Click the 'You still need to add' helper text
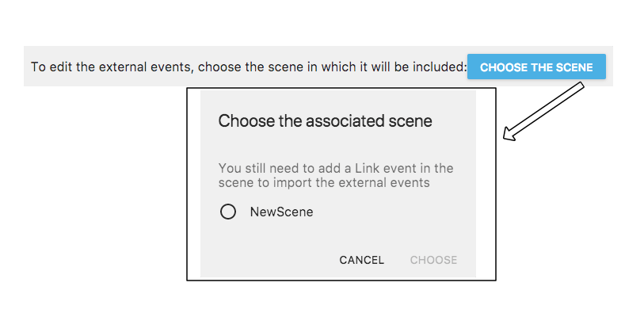This screenshot has width=644, height=313. tap(336, 175)
